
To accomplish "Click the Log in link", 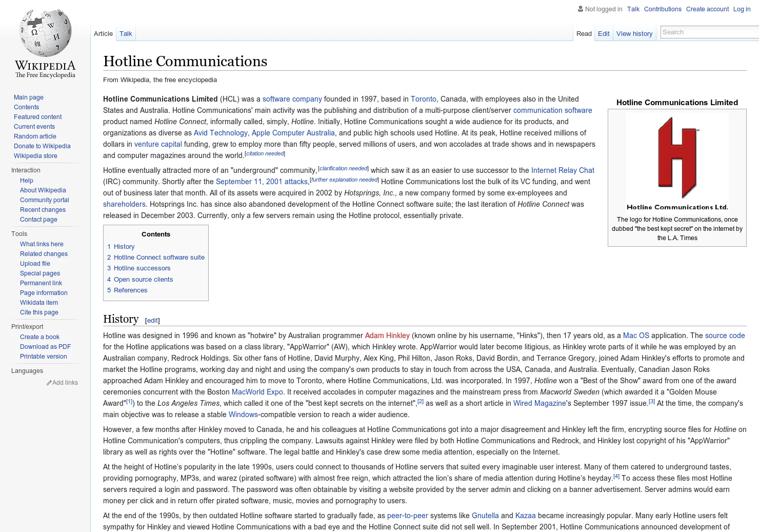I will click(x=742, y=9).
